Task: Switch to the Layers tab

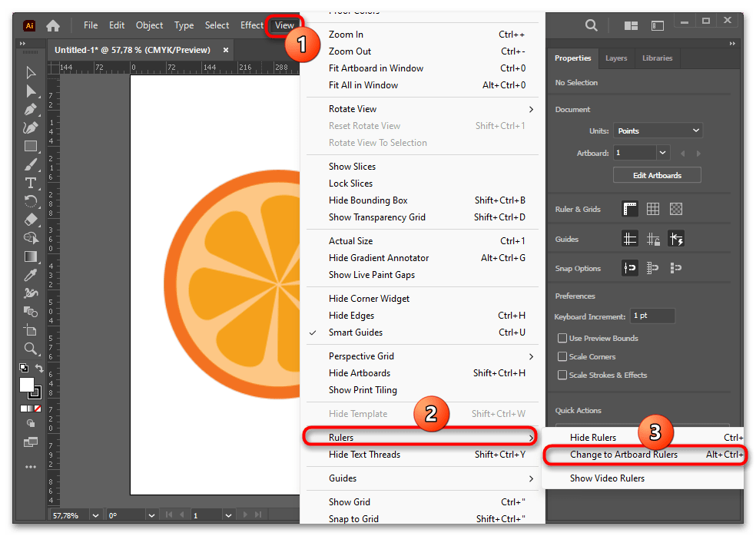Action: [x=616, y=58]
